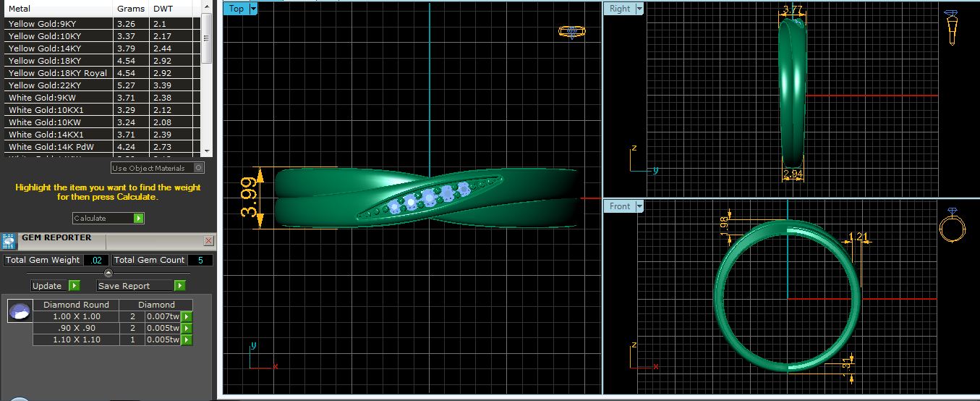Select the White Gold:10KW metal row
The width and height of the screenshot is (980, 401).
58,122
